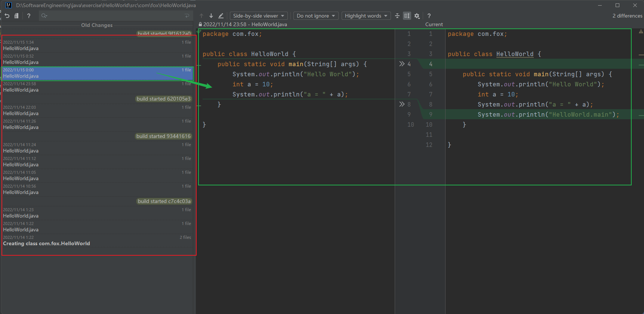Select highlighted revision 2022/11/15 0:00

[97, 73]
